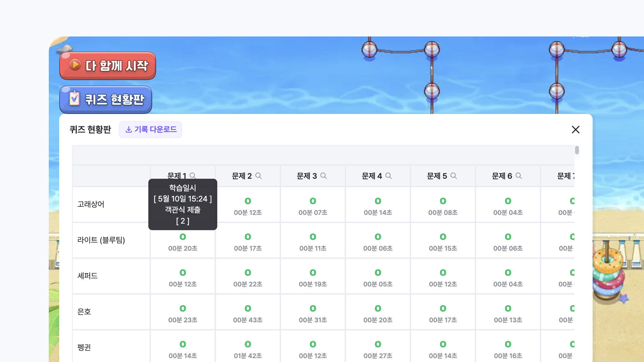Image resolution: width=644 pixels, height=362 pixels.
Task: Click the magnifier icon for 문제 6
Action: 519,176
